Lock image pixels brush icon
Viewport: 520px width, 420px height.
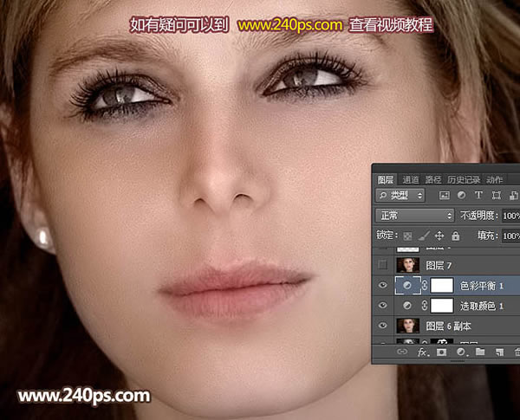pos(424,236)
